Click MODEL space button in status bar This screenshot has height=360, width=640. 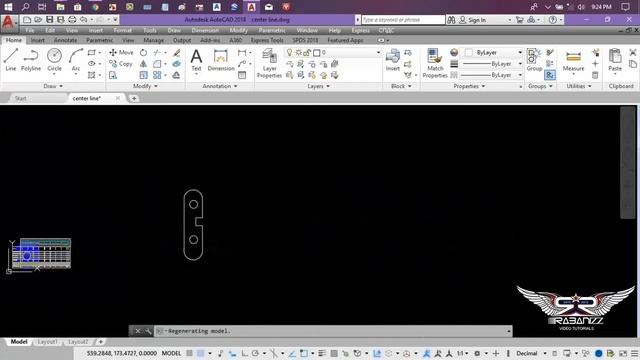coord(171,353)
